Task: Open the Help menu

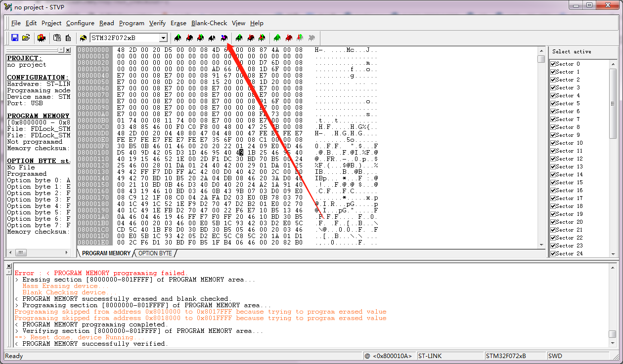Action: pyautogui.click(x=257, y=23)
